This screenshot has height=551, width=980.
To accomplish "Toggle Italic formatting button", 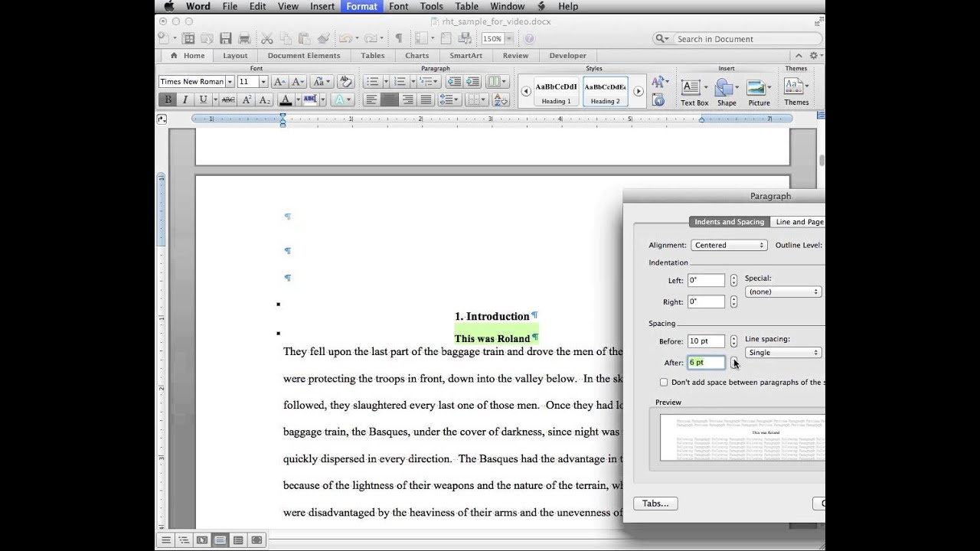I will click(x=185, y=99).
